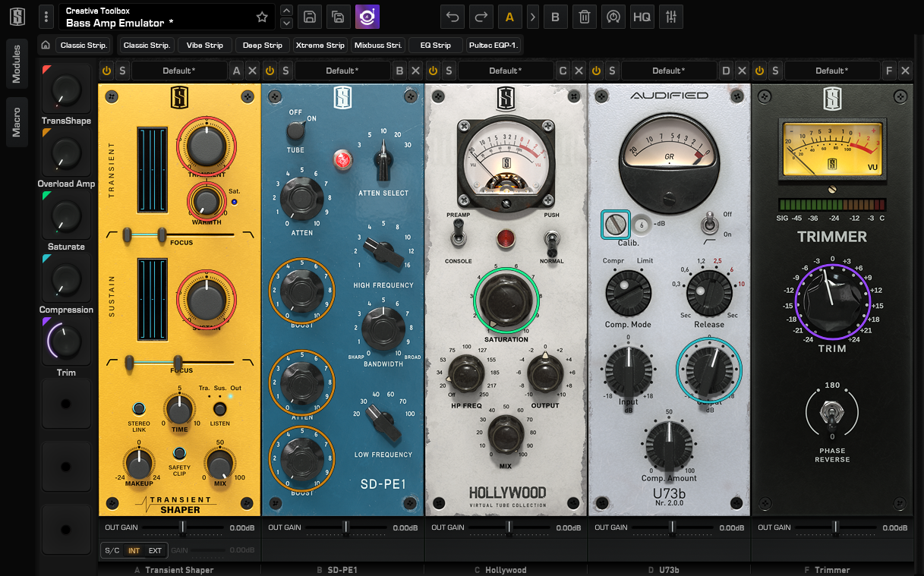Delete the preset using trash icon

click(584, 16)
